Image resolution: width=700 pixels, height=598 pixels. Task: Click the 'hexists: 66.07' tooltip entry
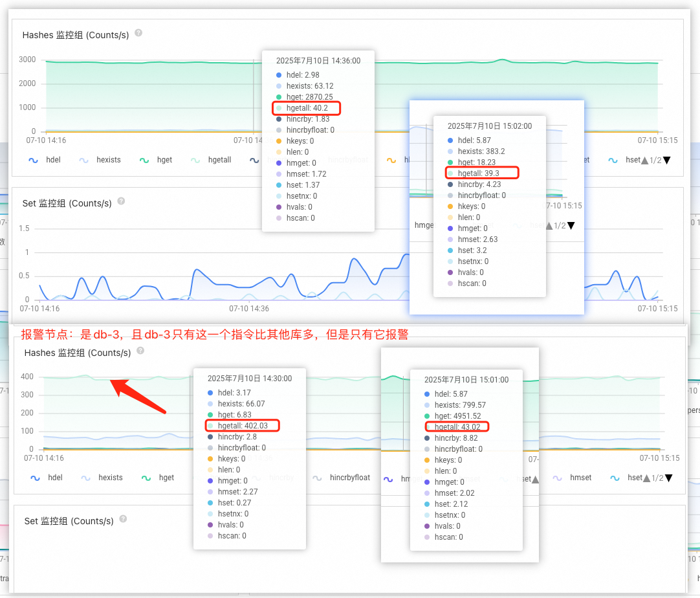[x=236, y=404]
